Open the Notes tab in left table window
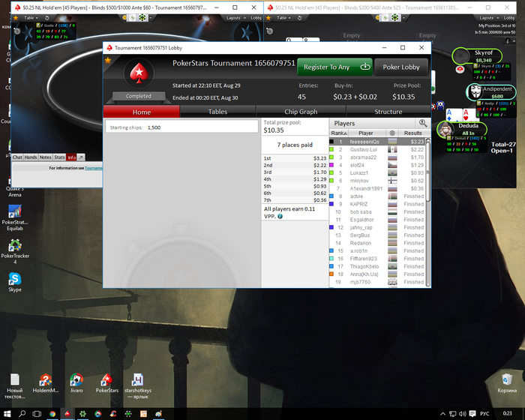Viewport: 525px width, 420px height. point(45,157)
